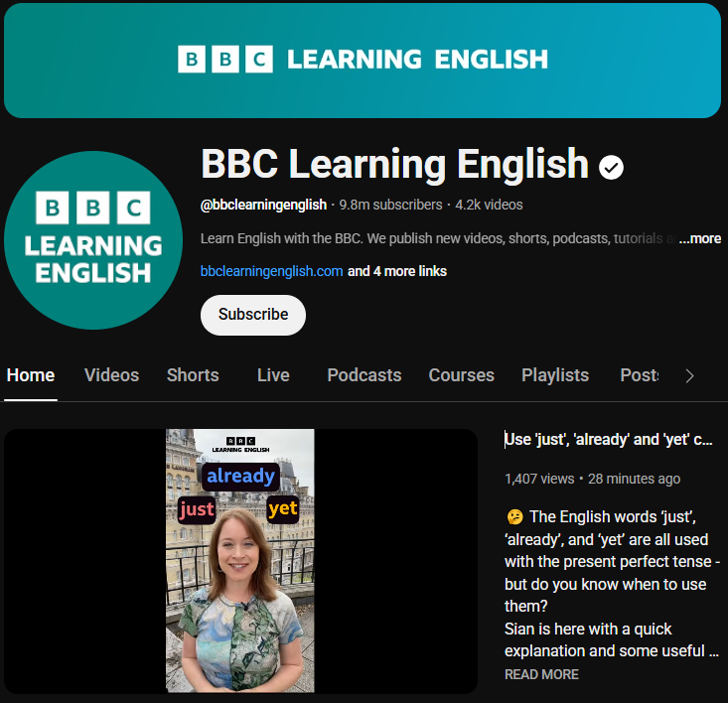The width and height of the screenshot is (728, 703).
Task: Expand channel description with '...more'
Action: tap(699, 238)
